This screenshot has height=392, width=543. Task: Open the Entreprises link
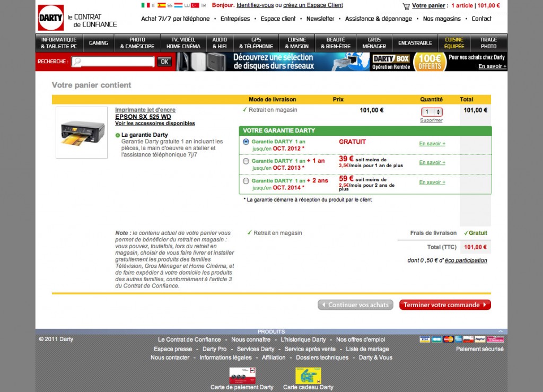235,19
